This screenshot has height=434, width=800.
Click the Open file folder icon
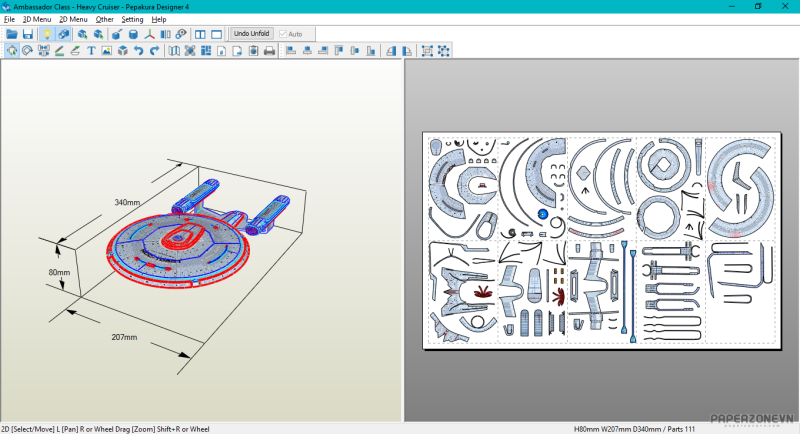click(x=12, y=34)
